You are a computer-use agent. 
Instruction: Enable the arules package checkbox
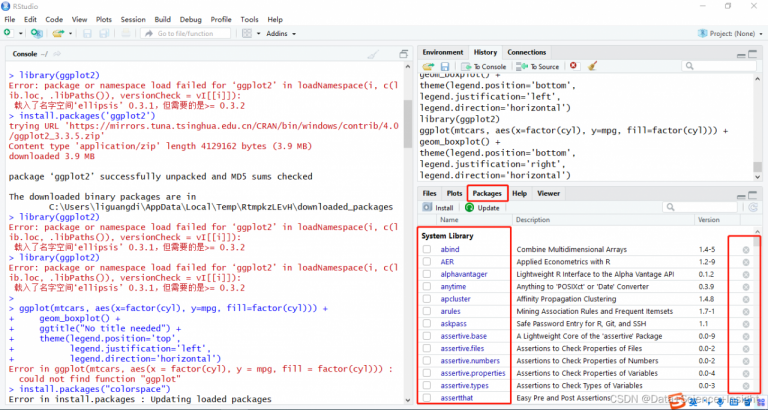[x=427, y=311]
